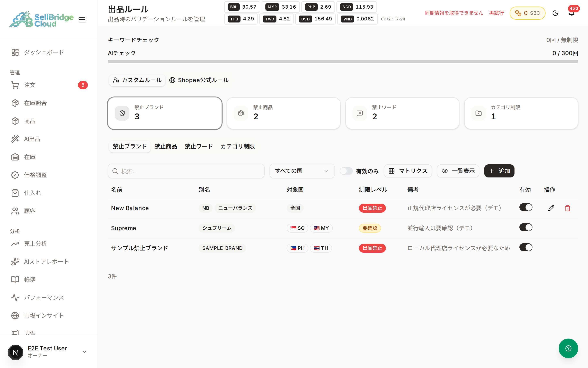Click the Supreme brand name
The image size is (588, 368).
coord(124,228)
